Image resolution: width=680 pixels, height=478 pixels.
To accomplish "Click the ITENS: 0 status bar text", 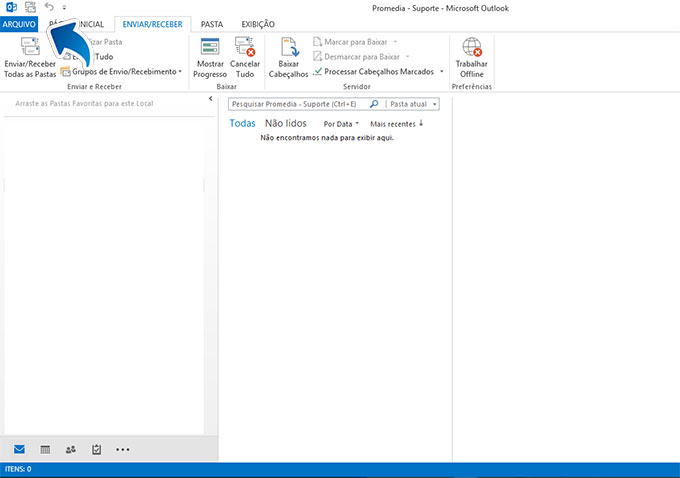I will pyautogui.click(x=18, y=469).
